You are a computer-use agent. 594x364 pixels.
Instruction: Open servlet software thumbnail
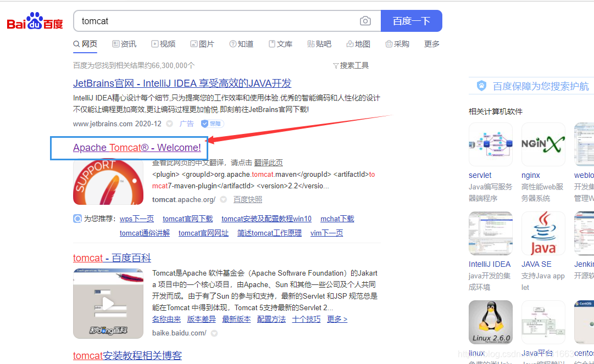pyautogui.click(x=491, y=144)
